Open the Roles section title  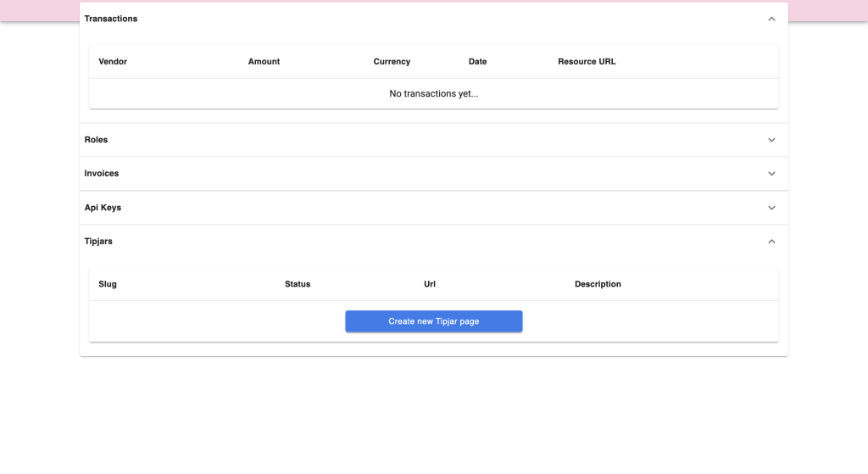tap(97, 140)
